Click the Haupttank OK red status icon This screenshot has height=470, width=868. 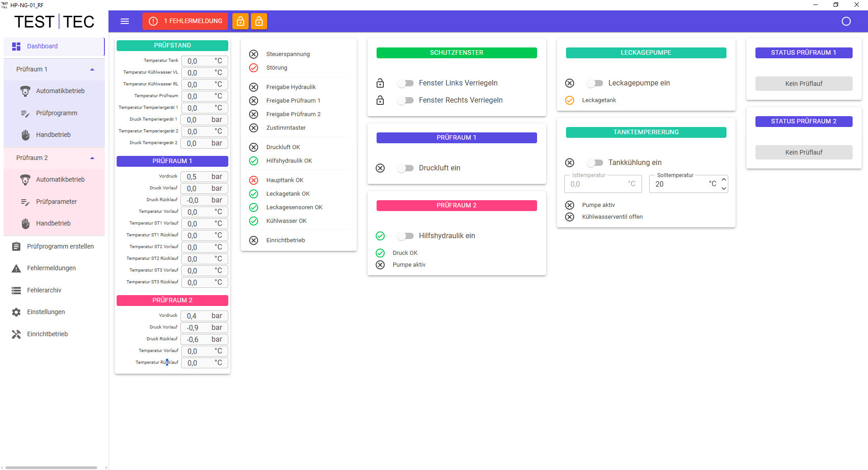(254, 180)
